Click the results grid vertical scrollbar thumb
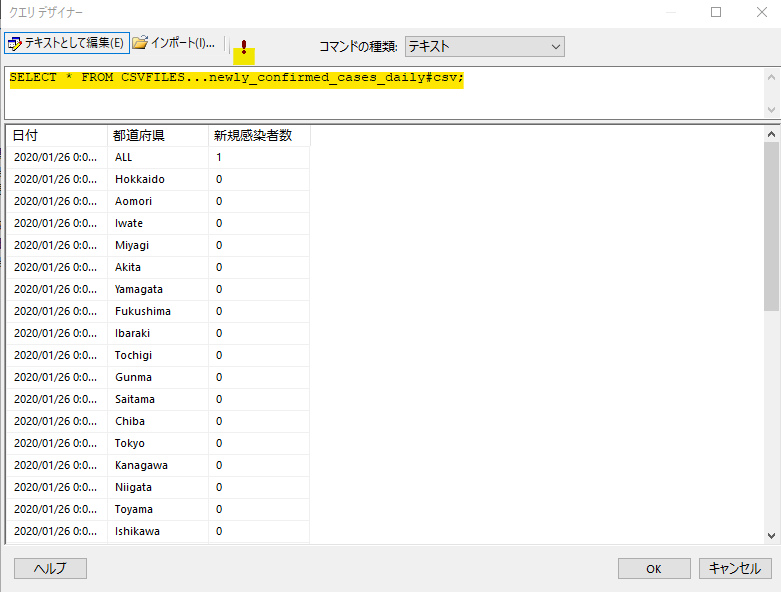The height and width of the screenshot is (592, 781). click(771, 225)
